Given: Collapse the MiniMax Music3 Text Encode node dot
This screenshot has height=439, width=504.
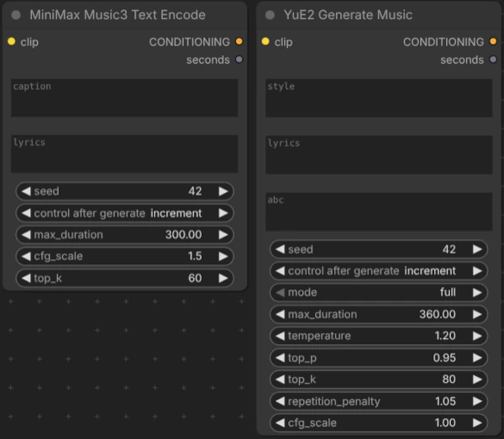Looking at the screenshot, I should point(16,15).
